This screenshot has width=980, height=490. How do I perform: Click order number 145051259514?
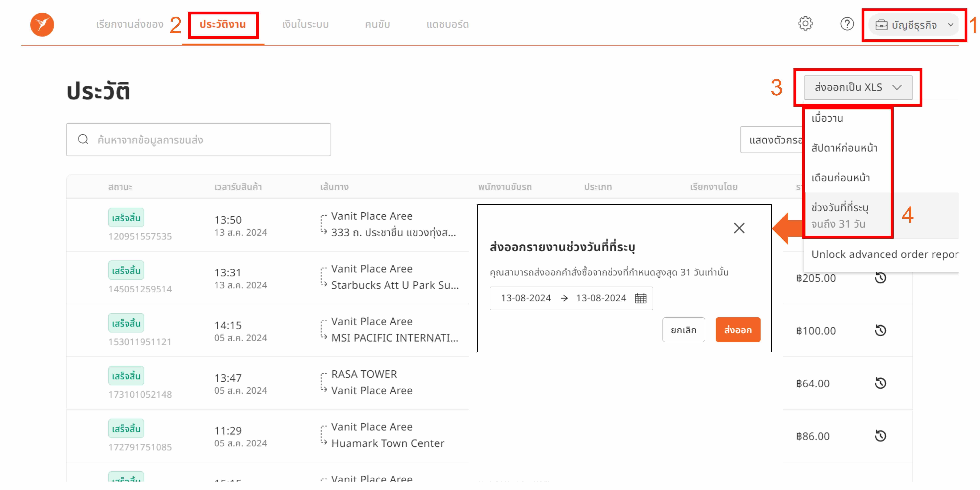140,289
